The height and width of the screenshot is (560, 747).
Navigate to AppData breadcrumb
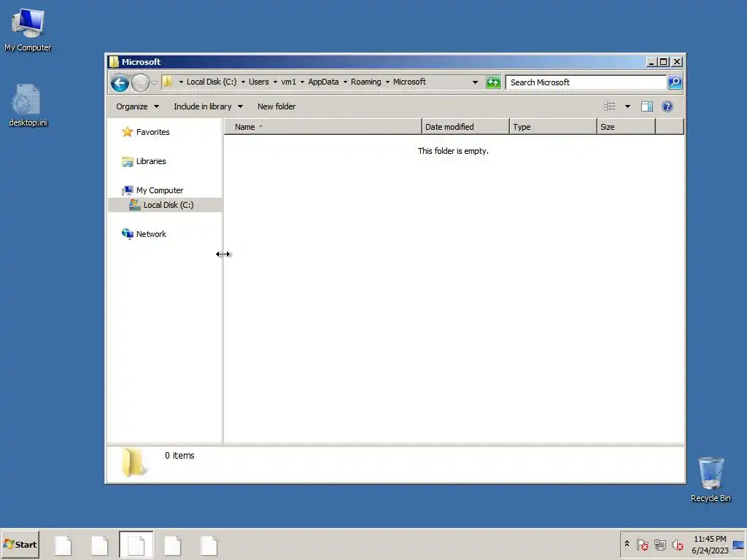(x=323, y=82)
